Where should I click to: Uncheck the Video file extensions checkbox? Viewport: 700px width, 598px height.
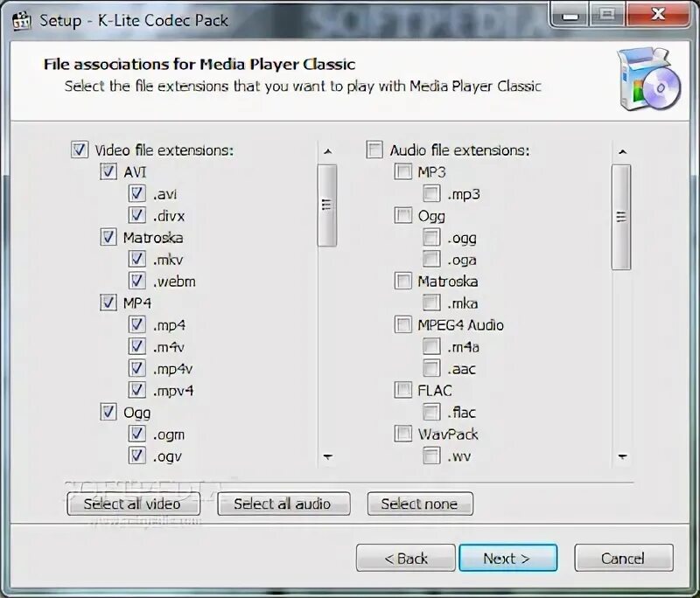click(x=80, y=149)
